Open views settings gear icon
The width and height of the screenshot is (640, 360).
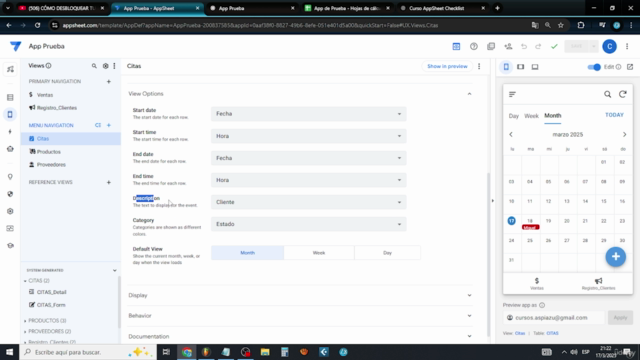pyautogui.click(x=105, y=66)
